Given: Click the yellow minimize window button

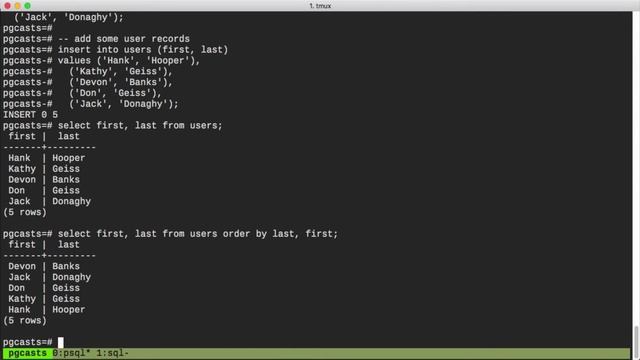Looking at the screenshot, I should point(18,6).
